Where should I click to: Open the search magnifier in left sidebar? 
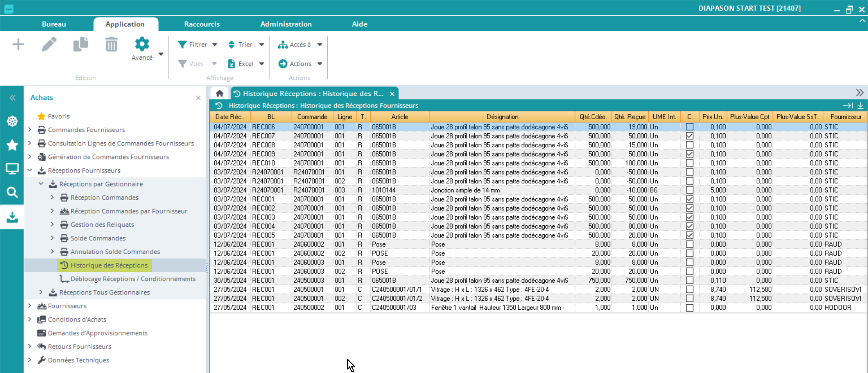pos(12,193)
